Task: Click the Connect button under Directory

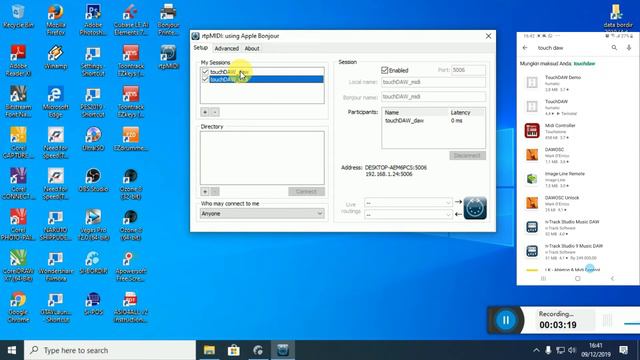Action: coord(306,191)
